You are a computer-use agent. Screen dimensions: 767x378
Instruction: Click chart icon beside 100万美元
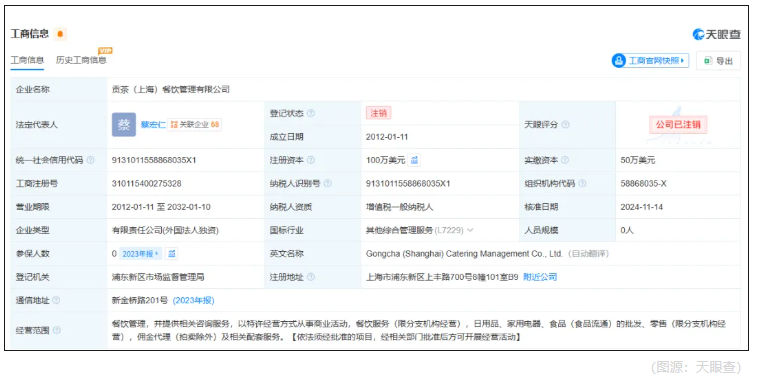point(414,160)
